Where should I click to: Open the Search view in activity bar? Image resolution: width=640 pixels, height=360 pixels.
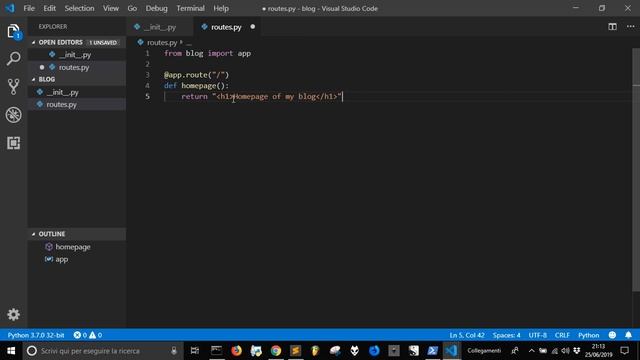pyautogui.click(x=13, y=59)
